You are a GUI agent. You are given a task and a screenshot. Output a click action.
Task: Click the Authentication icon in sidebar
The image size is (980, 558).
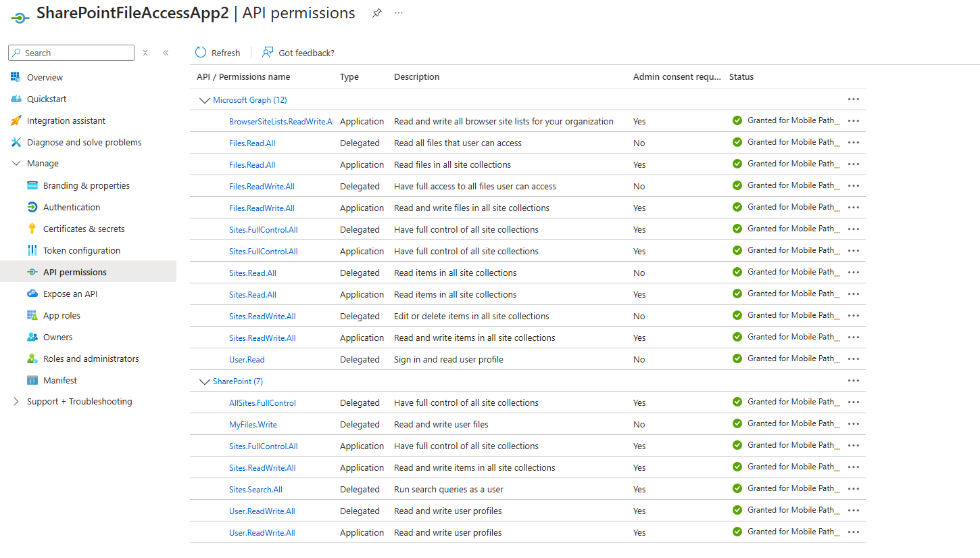pyautogui.click(x=32, y=207)
